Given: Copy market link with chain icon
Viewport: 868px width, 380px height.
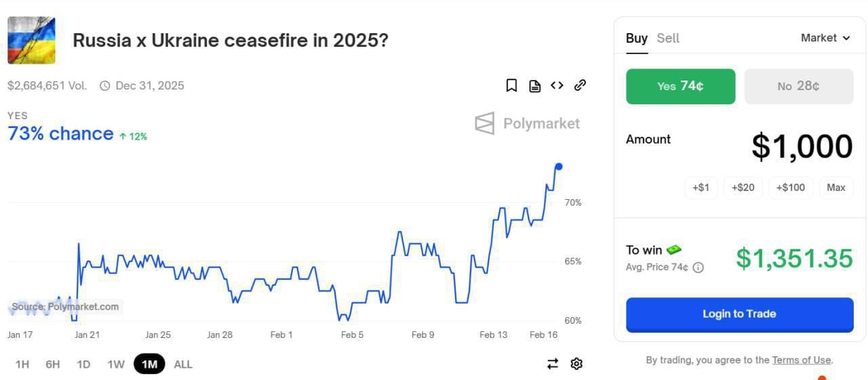Looking at the screenshot, I should (580, 85).
